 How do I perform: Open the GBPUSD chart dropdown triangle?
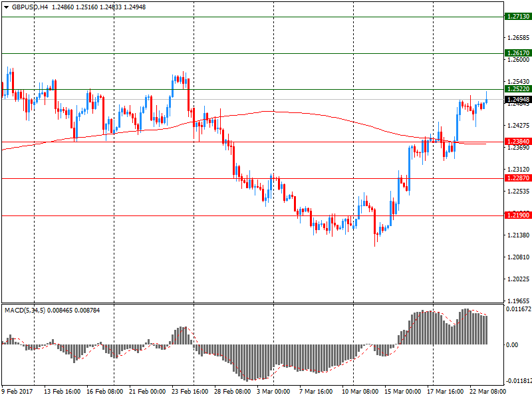tap(6, 7)
